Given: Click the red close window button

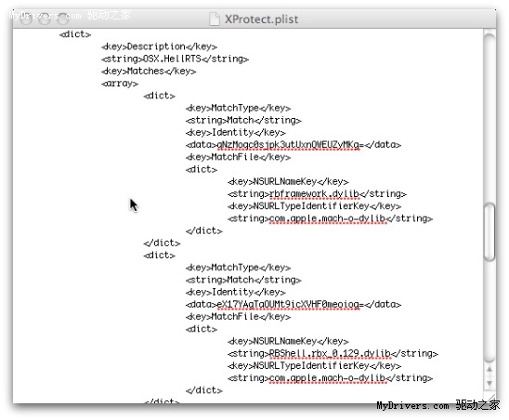Looking at the screenshot, I should pos(26,20).
